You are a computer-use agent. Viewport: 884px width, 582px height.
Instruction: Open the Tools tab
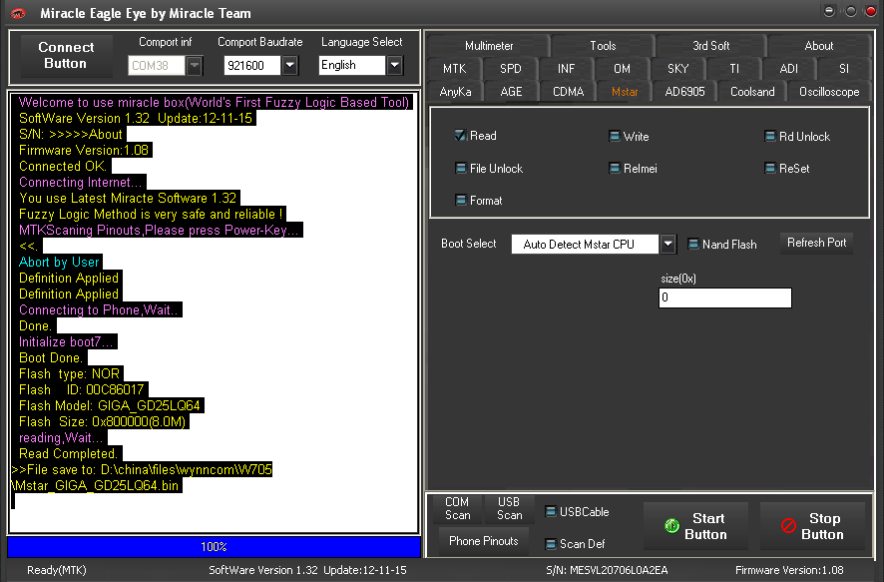603,46
